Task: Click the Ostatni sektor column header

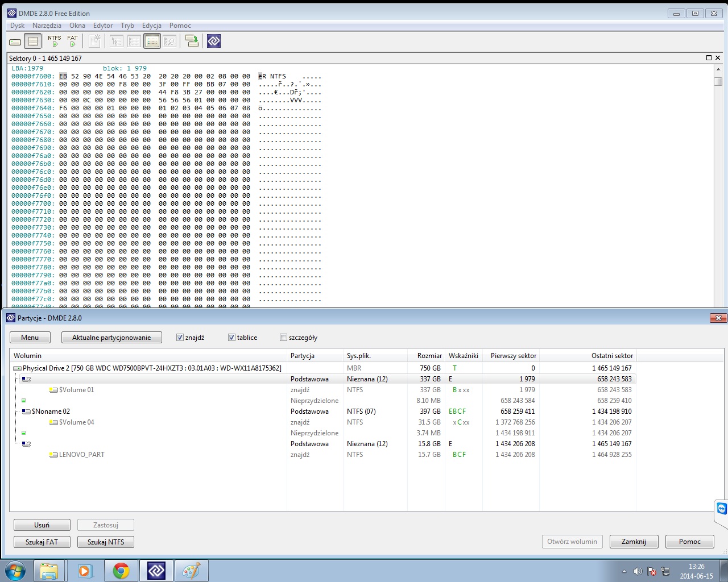Action: coord(588,356)
